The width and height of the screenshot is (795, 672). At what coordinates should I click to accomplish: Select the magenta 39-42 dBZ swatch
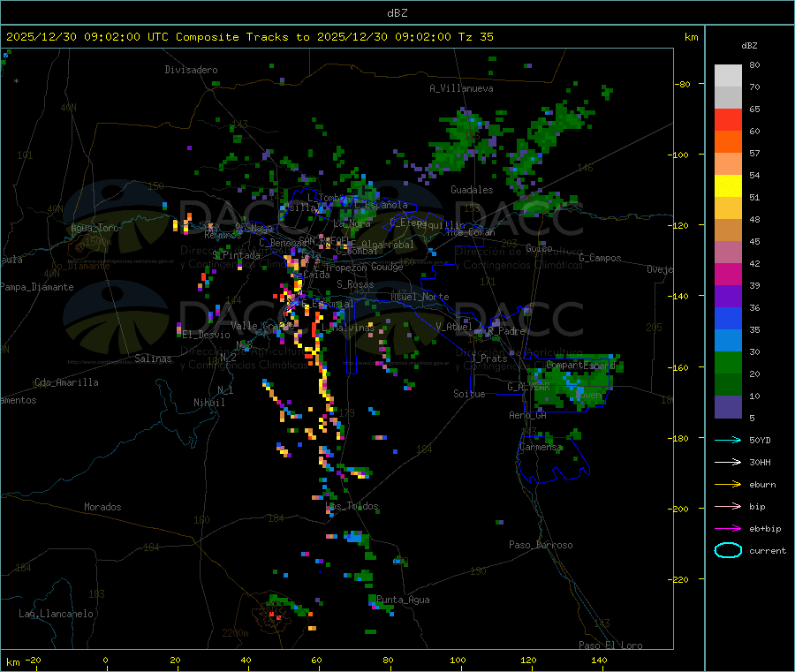pos(728,274)
